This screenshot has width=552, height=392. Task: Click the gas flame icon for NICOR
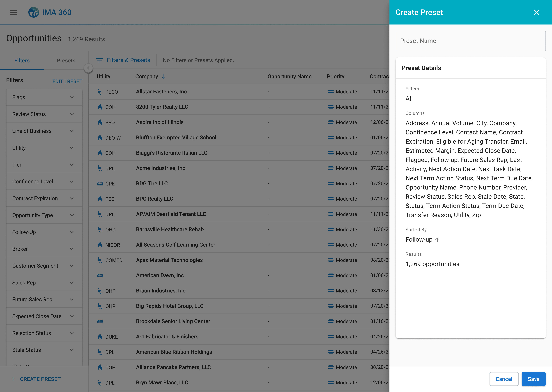click(100, 245)
